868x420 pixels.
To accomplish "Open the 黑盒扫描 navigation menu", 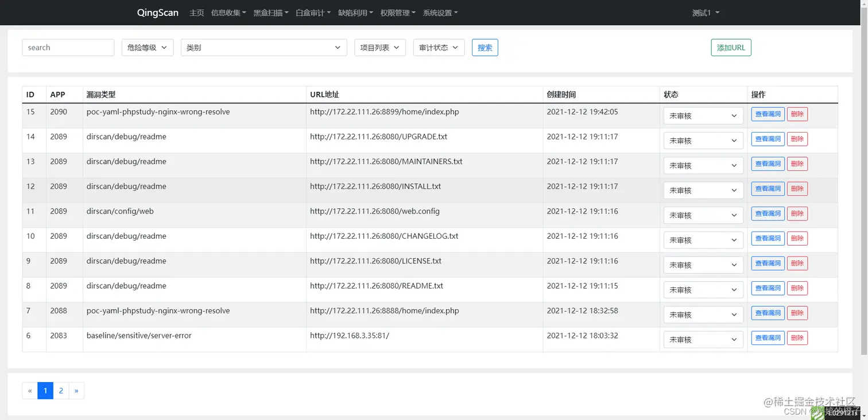I will point(271,13).
